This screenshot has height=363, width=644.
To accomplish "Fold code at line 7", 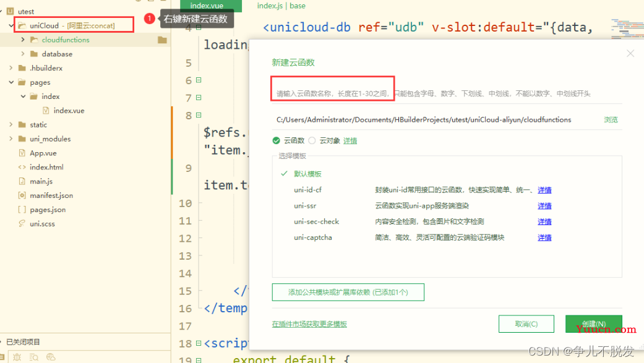I will (199, 98).
